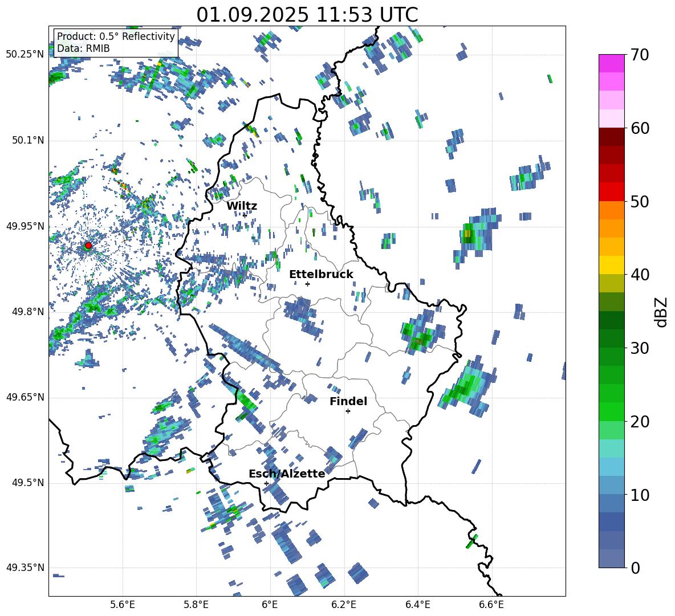This screenshot has height=616, width=675.
Task: Select the Esch/Alzette city label
Action: [x=287, y=474]
